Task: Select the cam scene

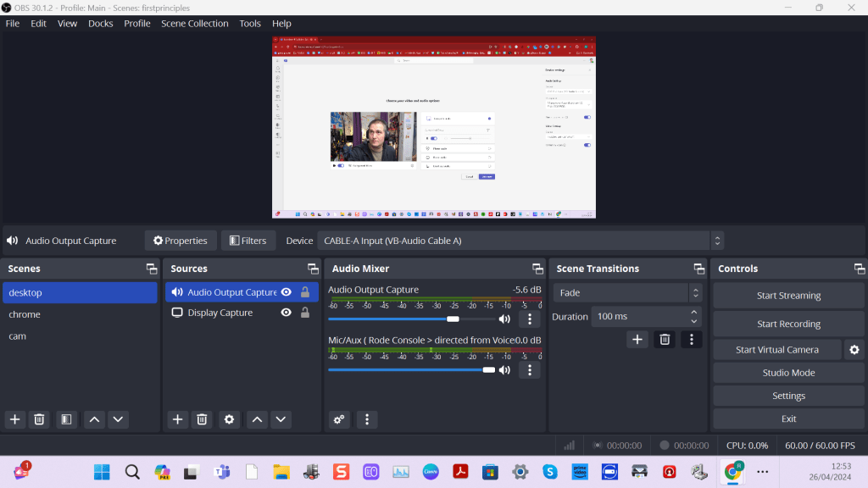Action: pyautogui.click(x=80, y=335)
